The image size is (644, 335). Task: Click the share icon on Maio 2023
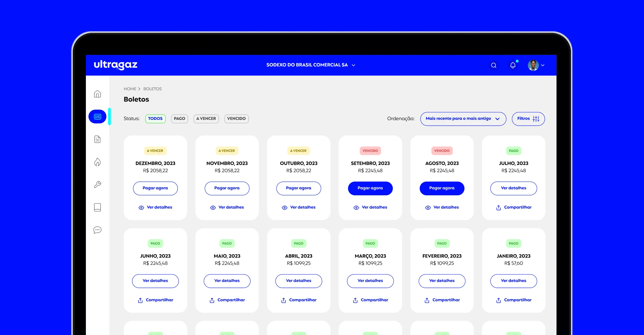tap(212, 300)
